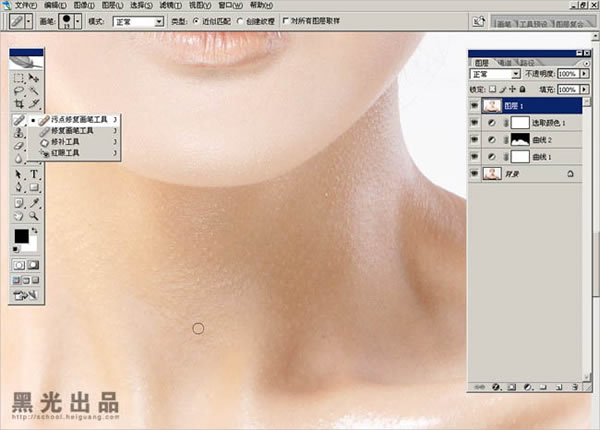
Task: Select the Rectangle shape tool
Action: [x=34, y=187]
